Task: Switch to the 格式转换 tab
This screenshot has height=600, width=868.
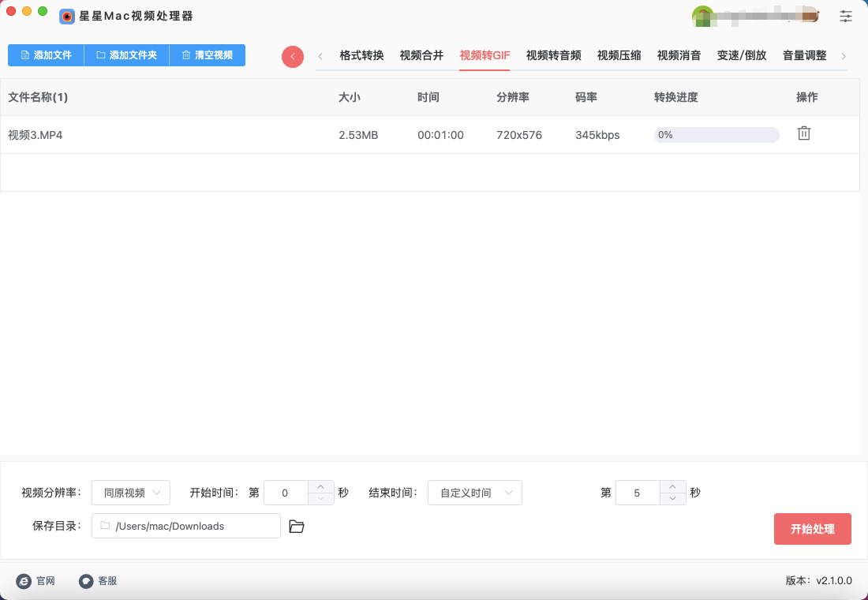Action: [x=361, y=55]
